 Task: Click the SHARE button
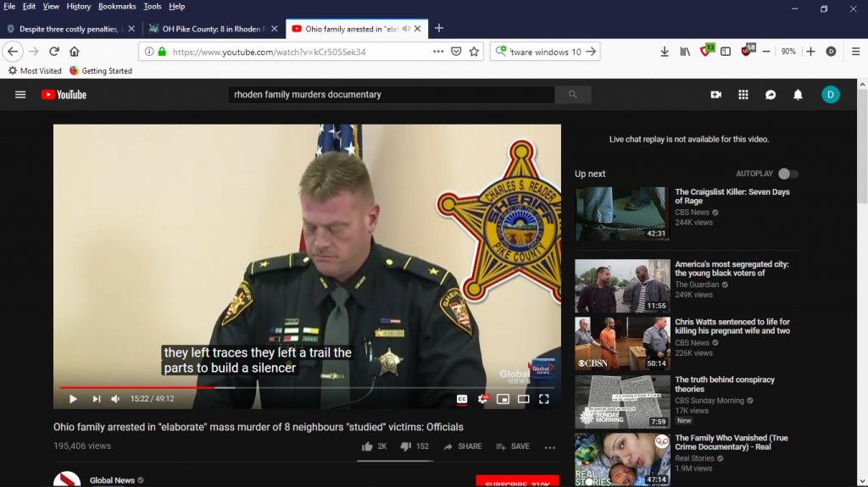point(462,446)
